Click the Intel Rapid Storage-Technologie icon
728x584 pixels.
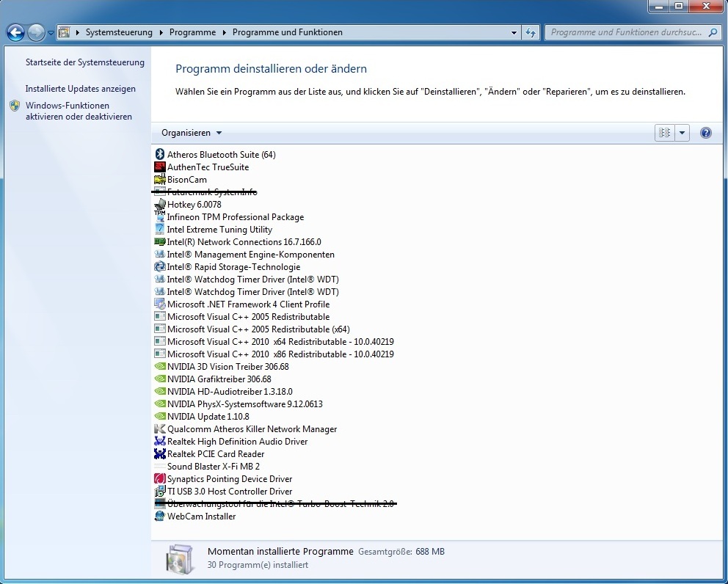pos(160,266)
